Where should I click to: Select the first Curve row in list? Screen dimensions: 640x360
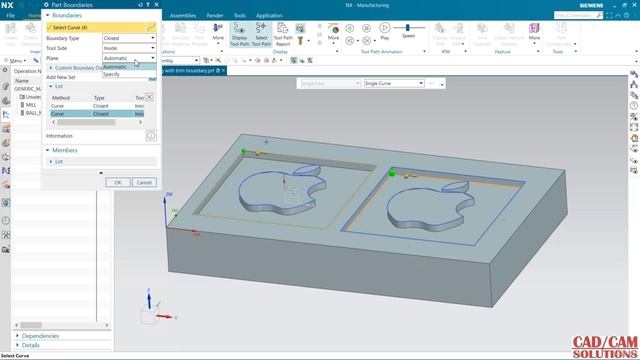tap(97, 106)
